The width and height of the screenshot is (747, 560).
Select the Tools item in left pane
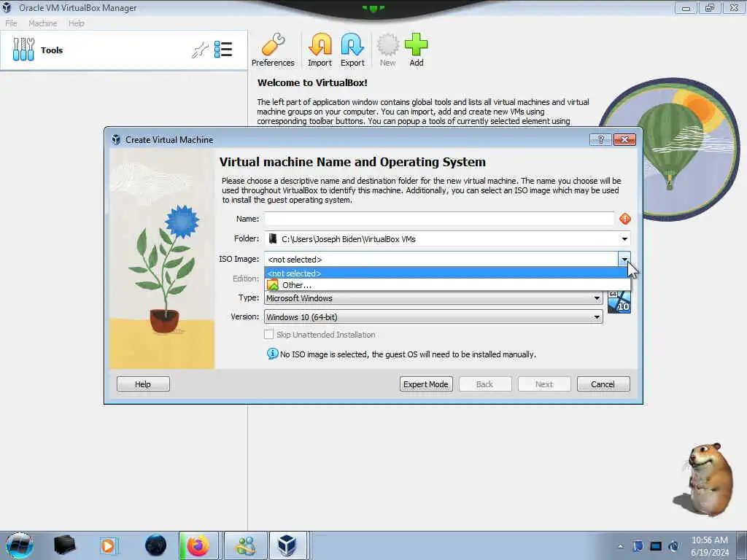pyautogui.click(x=124, y=50)
